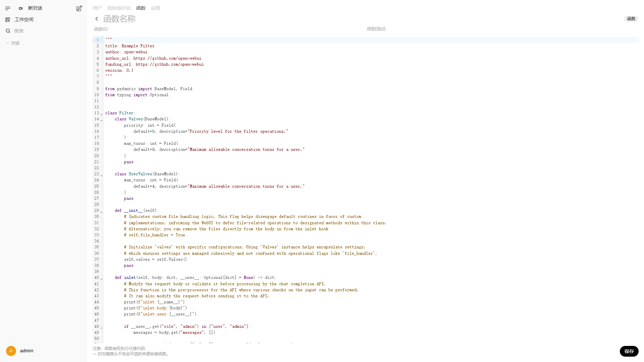Image resolution: width=644 pixels, height=362 pixels.
Task: Switch to the 用户 tab
Action: (x=97, y=8)
